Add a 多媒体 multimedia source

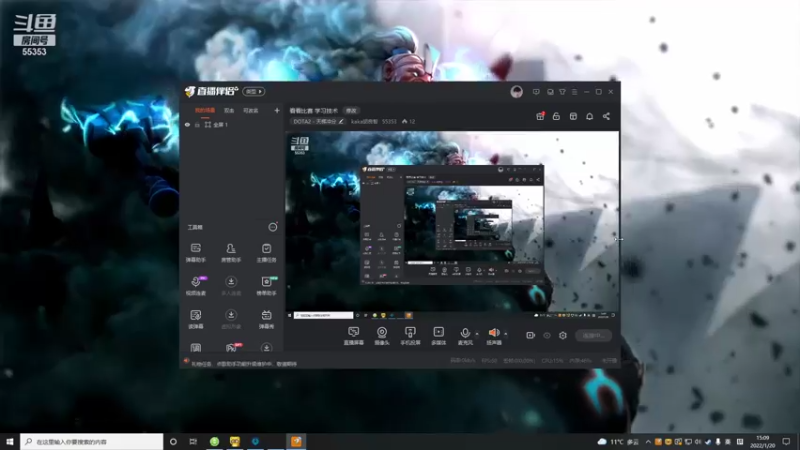438,336
